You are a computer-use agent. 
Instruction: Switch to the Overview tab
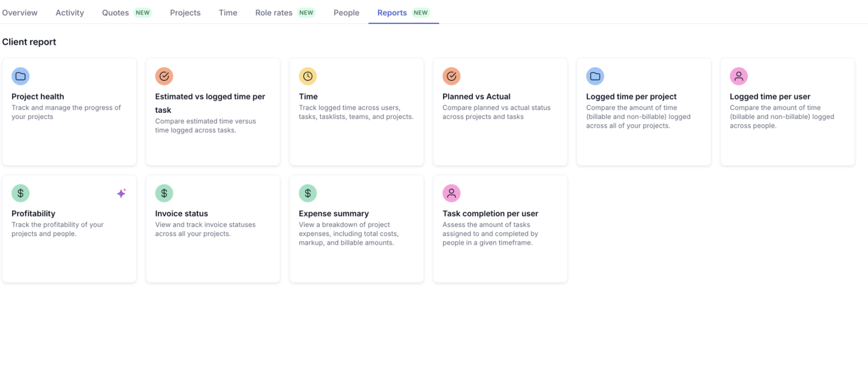pyautogui.click(x=20, y=12)
